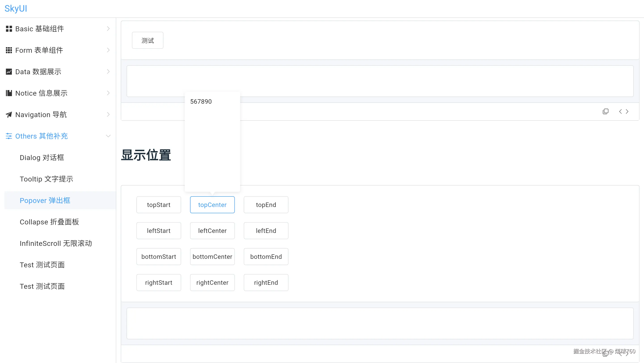The height and width of the screenshot is (363, 644).
Task: Expand the Data 数据展示 chevron
Action: coord(108,72)
